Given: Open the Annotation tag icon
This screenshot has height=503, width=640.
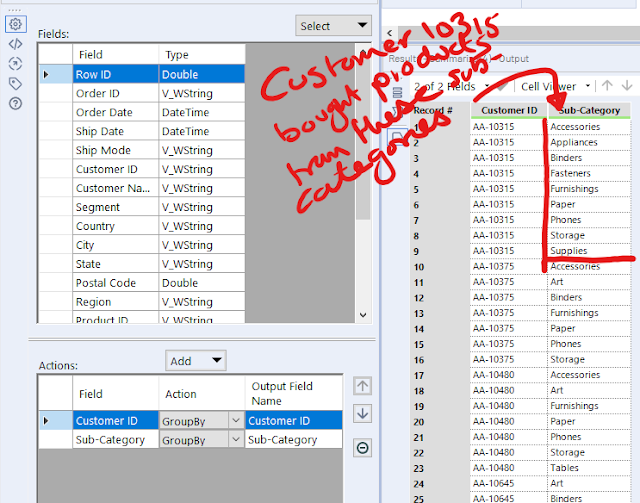Looking at the screenshot, I should pyautogui.click(x=16, y=84).
